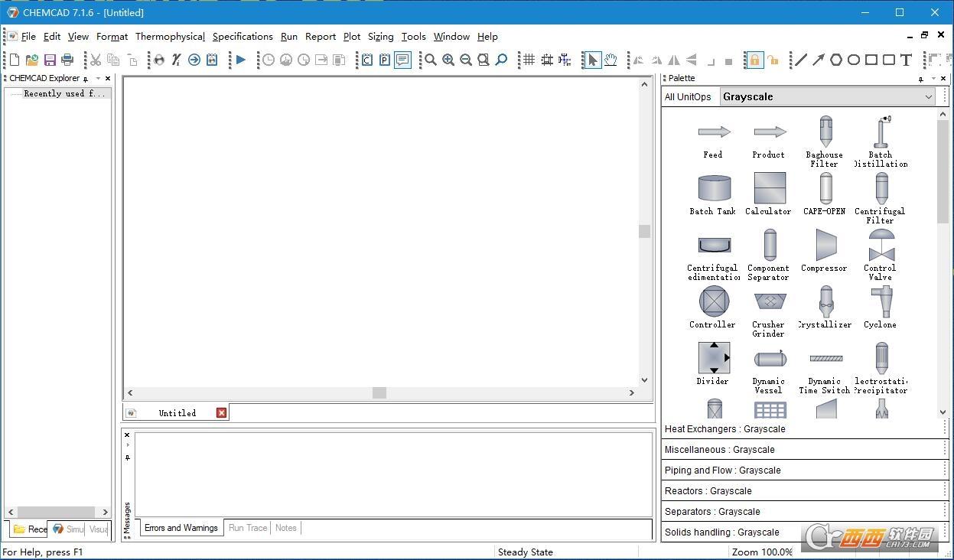Click the palette vertical scrollbar thumb
954x560 pixels.
tap(943, 172)
